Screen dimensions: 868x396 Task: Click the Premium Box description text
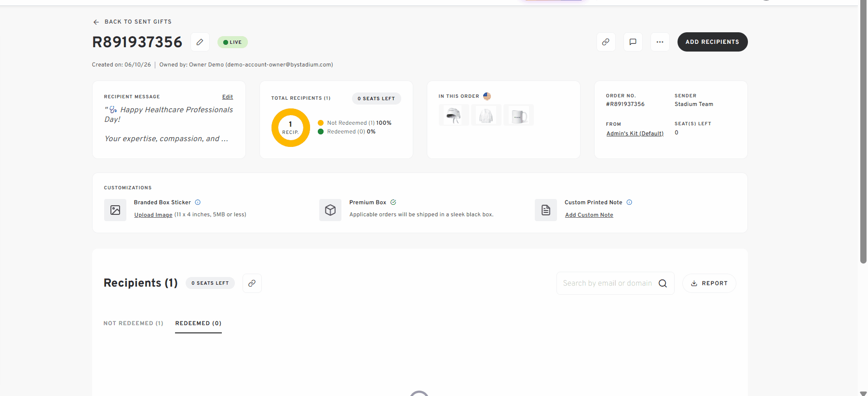[x=421, y=214]
